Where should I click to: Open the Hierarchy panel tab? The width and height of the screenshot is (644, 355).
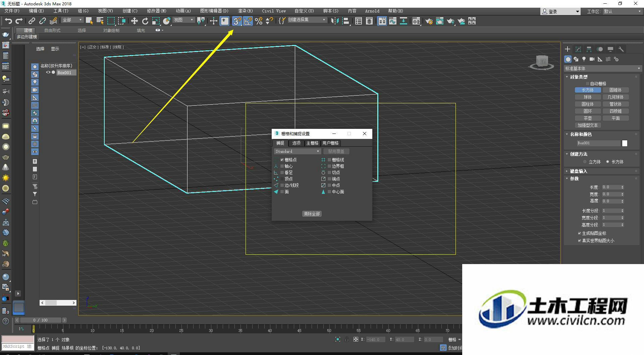pyautogui.click(x=589, y=49)
